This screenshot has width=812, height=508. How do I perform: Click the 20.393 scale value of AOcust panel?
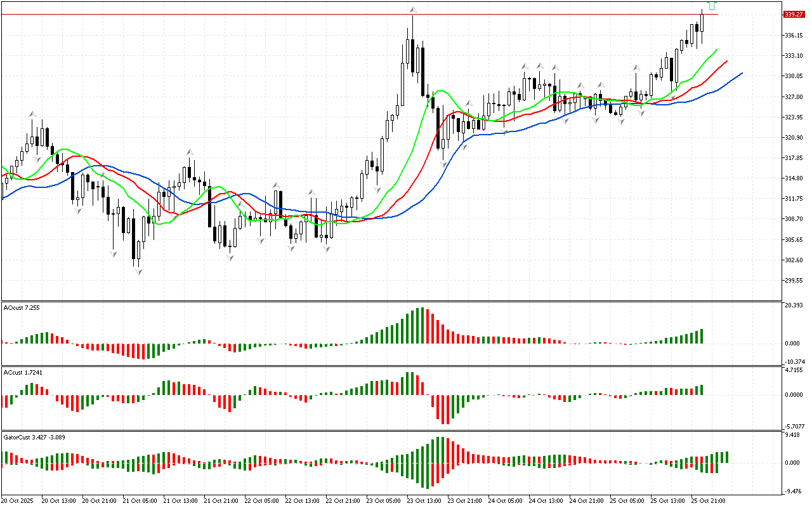794,305
